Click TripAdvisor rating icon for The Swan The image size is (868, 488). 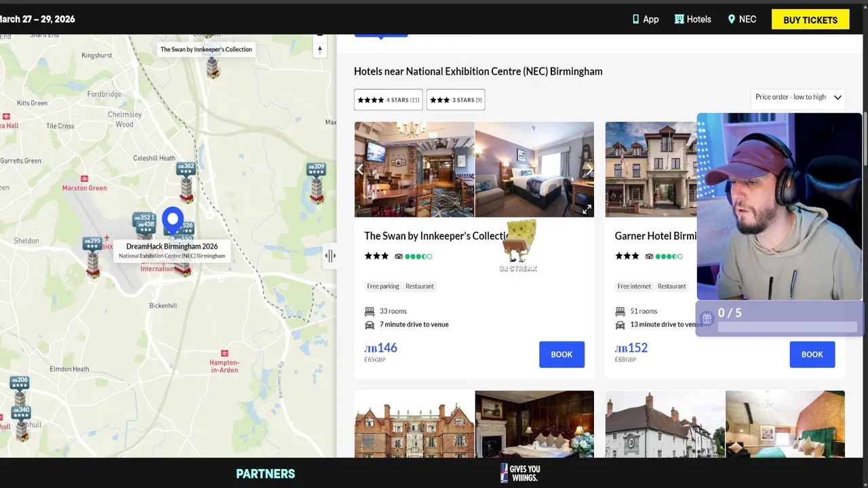(399, 256)
